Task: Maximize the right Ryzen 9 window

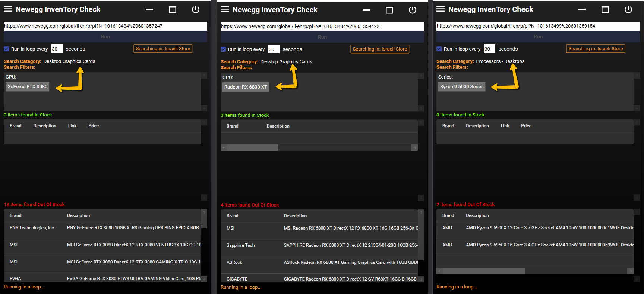Action: (605, 10)
